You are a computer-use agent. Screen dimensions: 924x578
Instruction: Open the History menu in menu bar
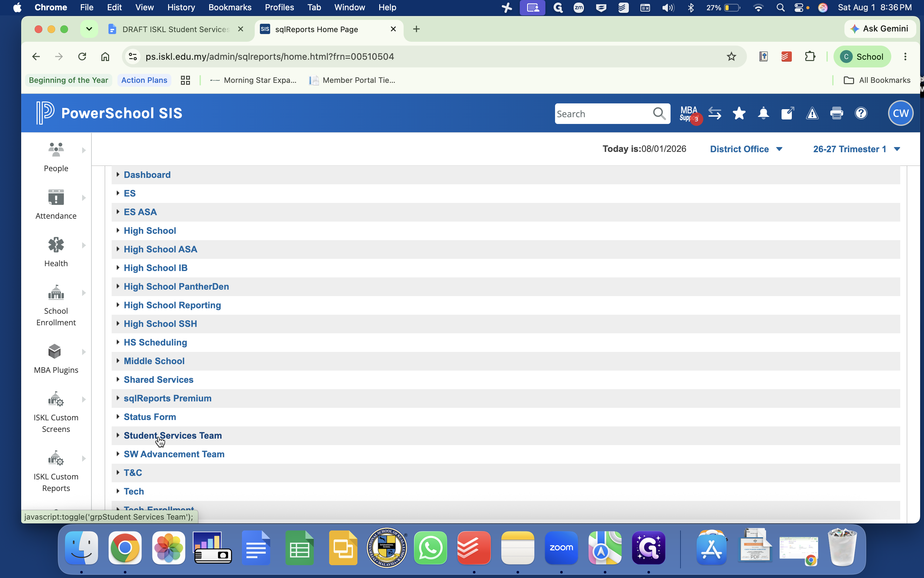point(181,7)
